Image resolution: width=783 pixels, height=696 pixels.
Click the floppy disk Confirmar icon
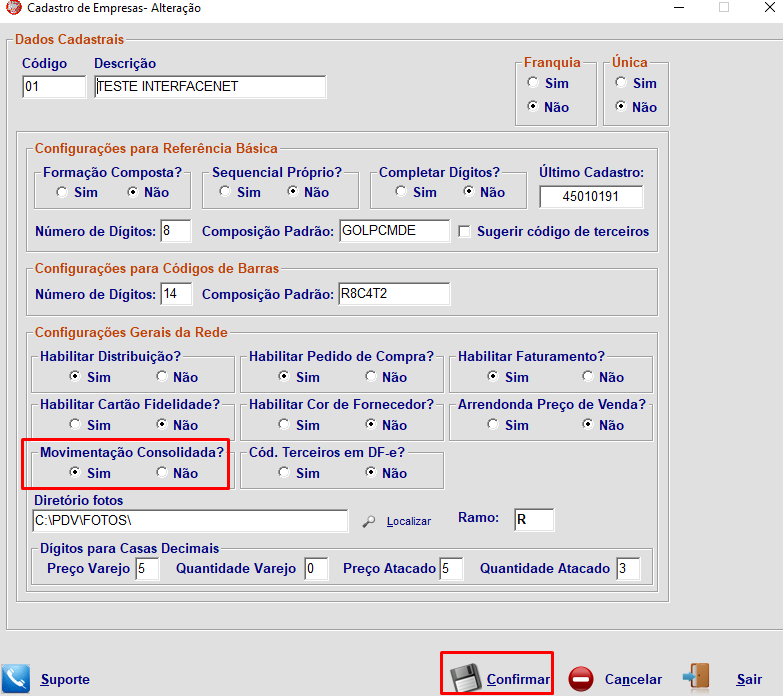pos(465,678)
